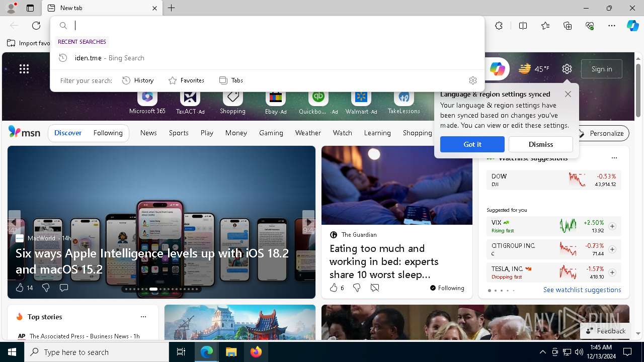Open the Learning menu item
Viewport: 644px width, 362px height.
[x=377, y=133]
